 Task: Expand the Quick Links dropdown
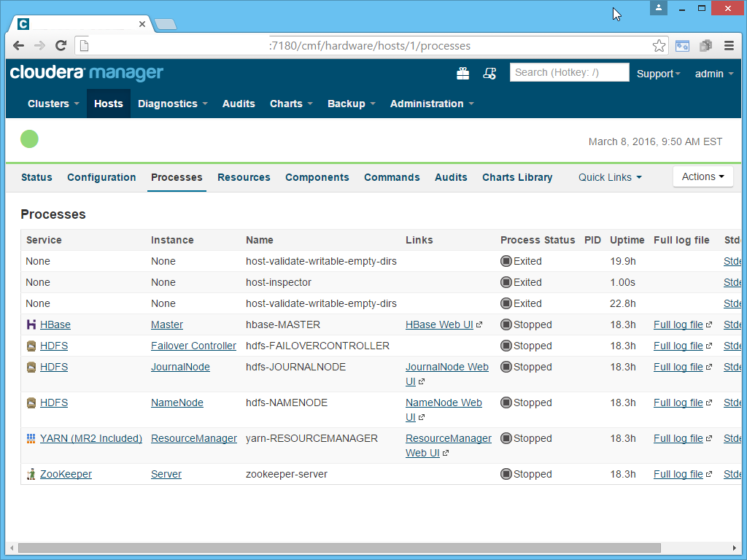610,177
